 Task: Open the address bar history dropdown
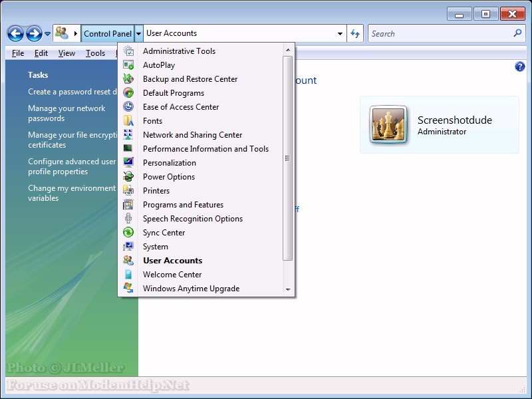tap(340, 33)
